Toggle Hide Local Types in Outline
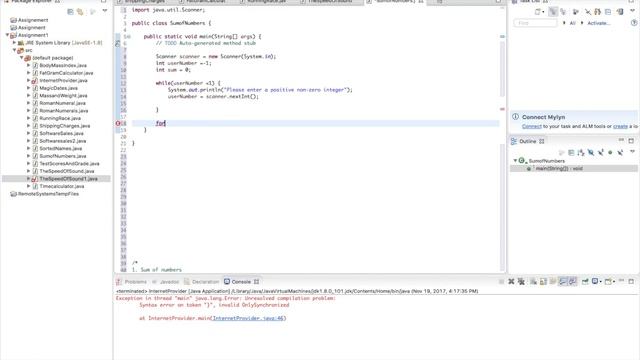The image size is (640, 360). coord(620,152)
